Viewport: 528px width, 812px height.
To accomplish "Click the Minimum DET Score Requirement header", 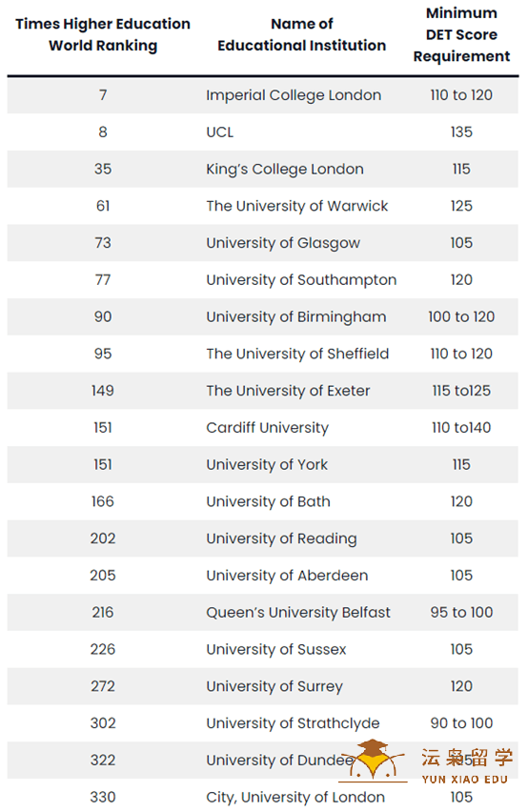I will tap(461, 34).
